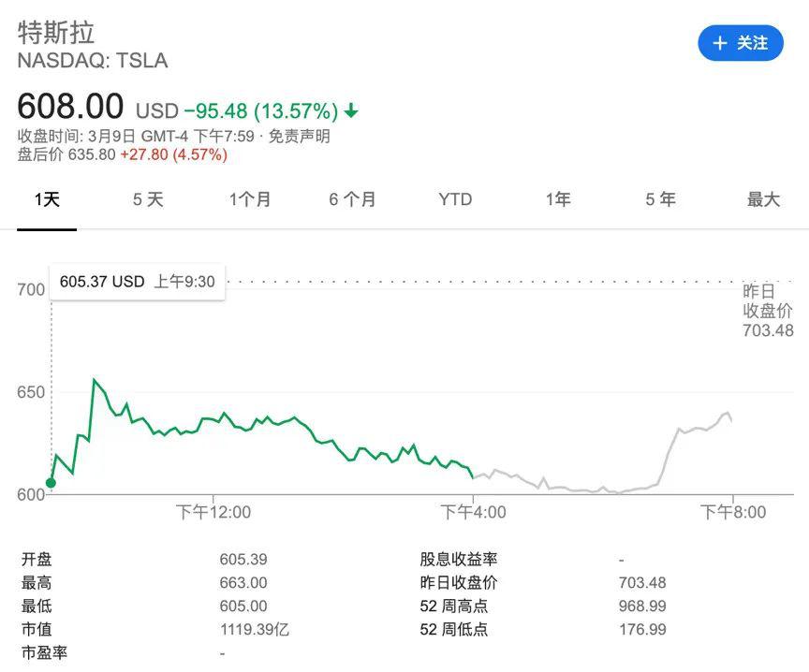The height and width of the screenshot is (672, 809).
Task: Click the green dot chart marker
Action: pyautogui.click(x=51, y=483)
